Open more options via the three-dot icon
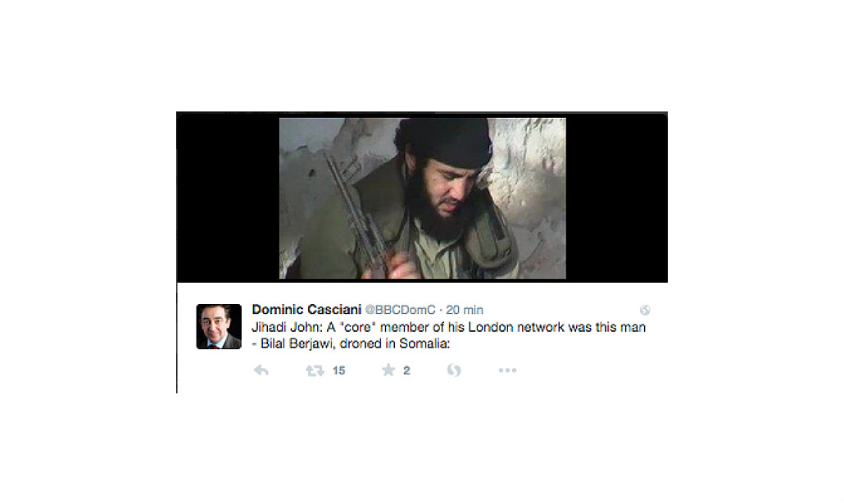 507,370
